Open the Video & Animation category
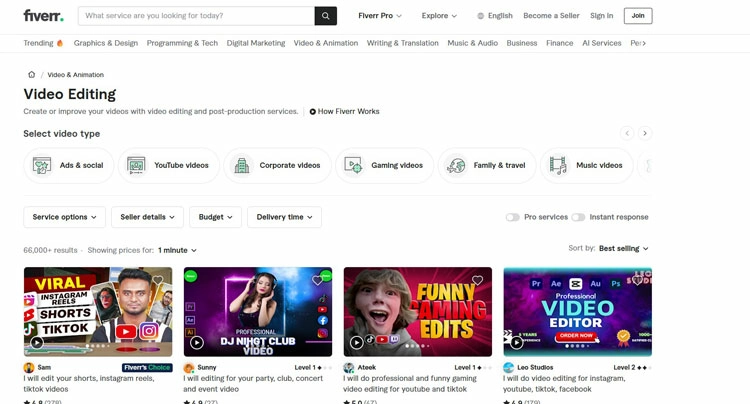Viewport: 750px width, 404px height. 326,43
